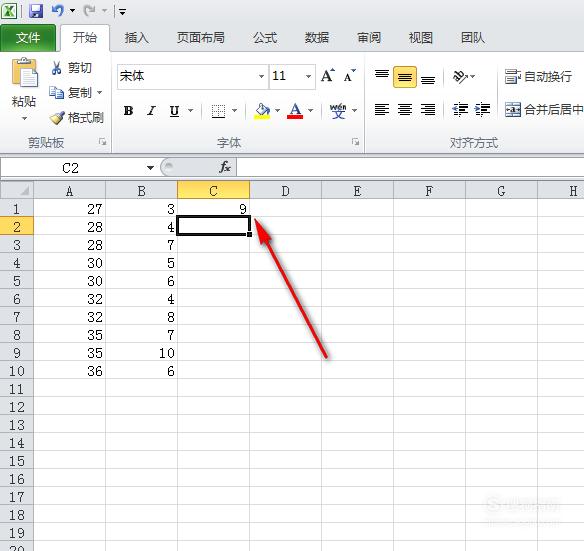Select row 10 header
584x551 pixels.
pos(17,370)
